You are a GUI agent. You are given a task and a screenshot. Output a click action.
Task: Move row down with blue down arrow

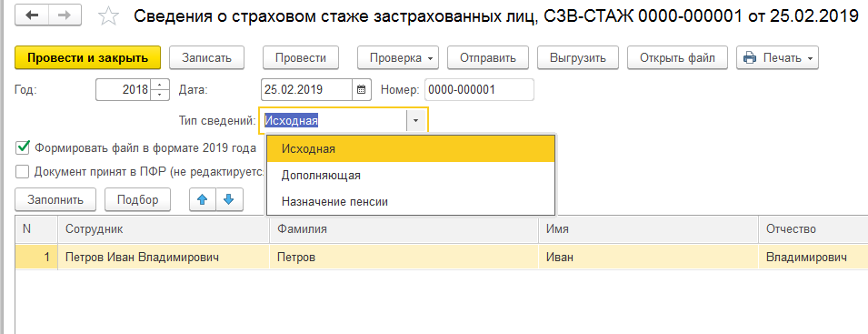[229, 200]
